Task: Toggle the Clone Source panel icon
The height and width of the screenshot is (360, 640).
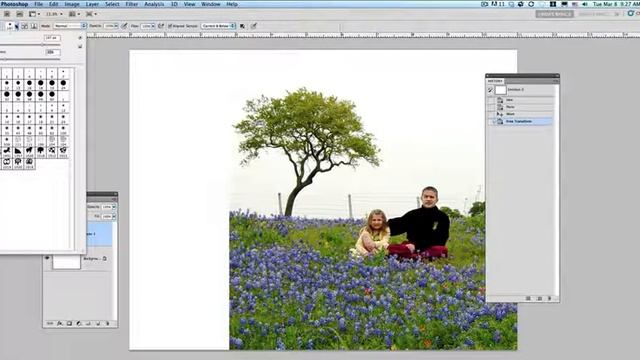Action: (x=34, y=26)
